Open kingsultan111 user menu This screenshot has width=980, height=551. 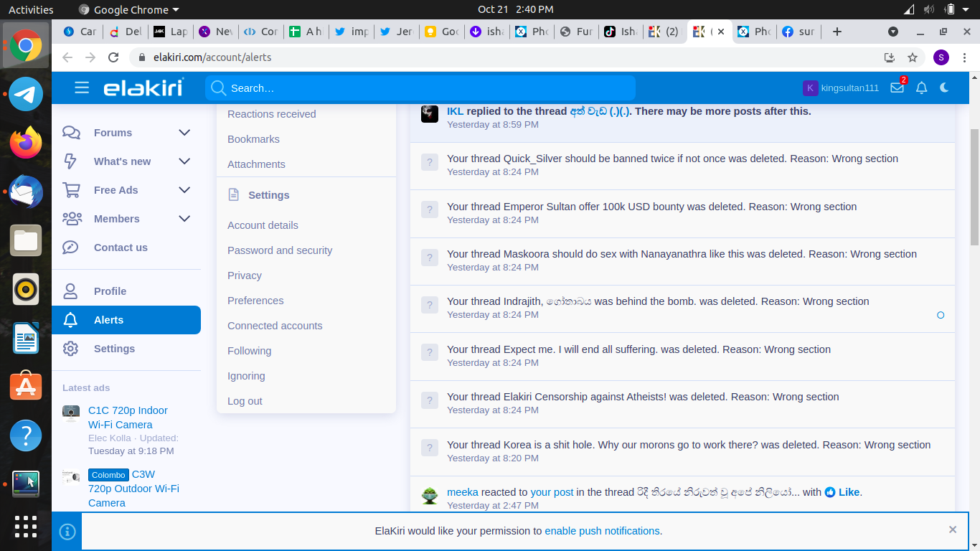click(x=841, y=88)
